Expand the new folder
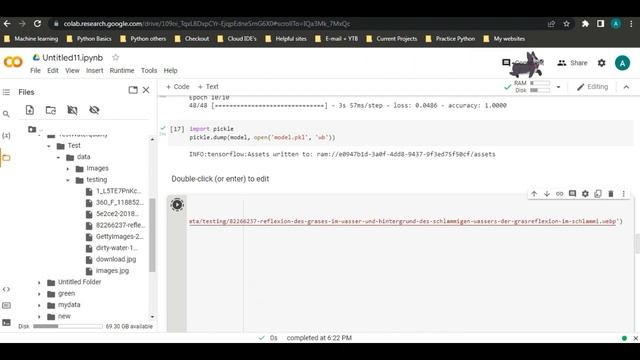 click(x=40, y=317)
